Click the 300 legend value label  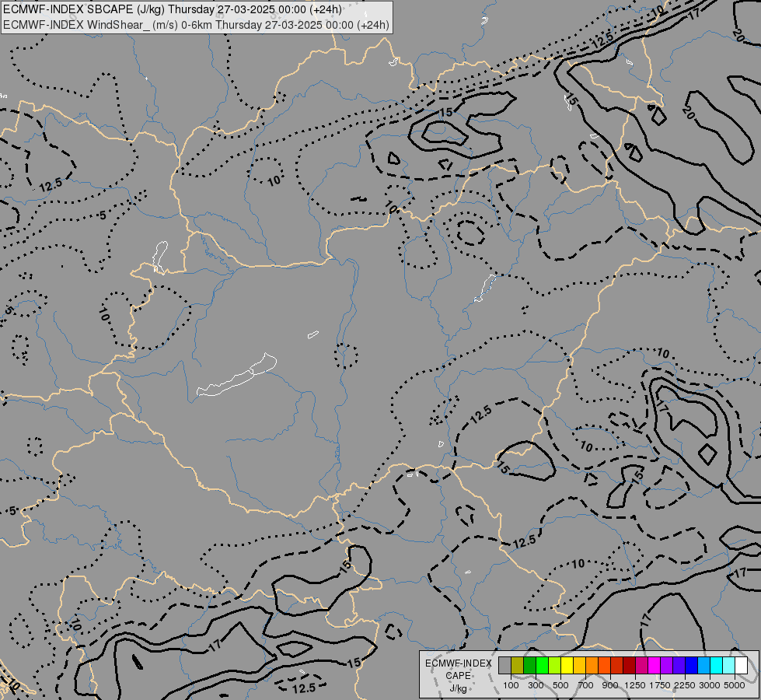point(536,685)
